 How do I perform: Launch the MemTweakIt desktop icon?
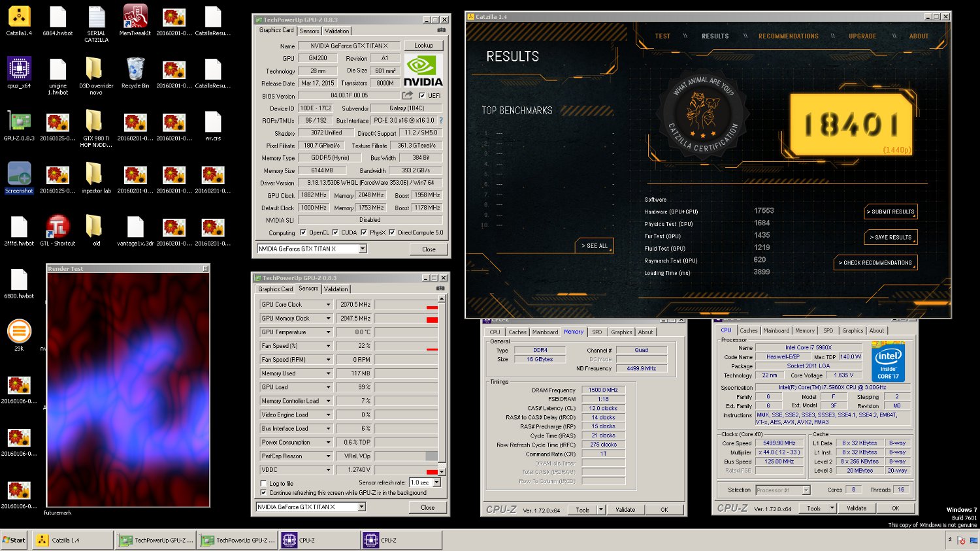tap(135, 20)
